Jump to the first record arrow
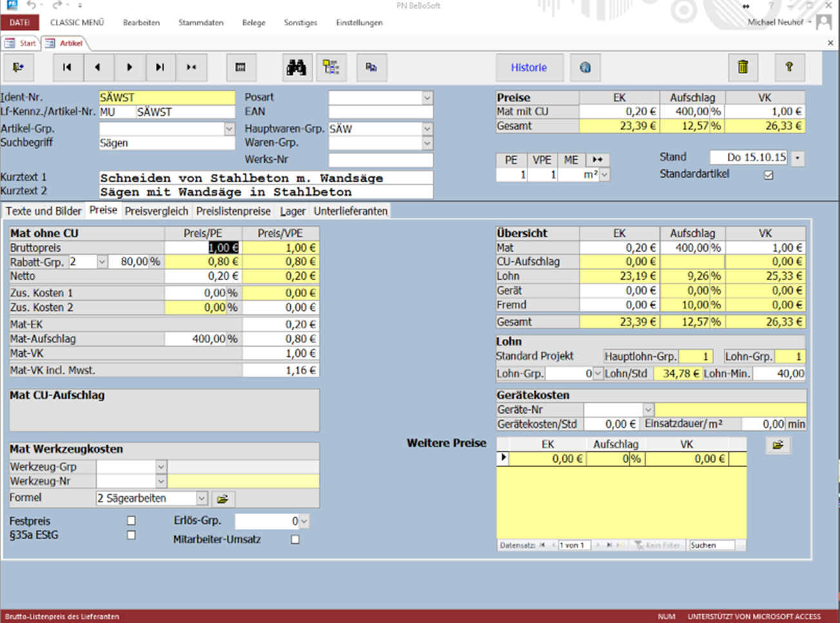The width and height of the screenshot is (840, 623). (67, 68)
